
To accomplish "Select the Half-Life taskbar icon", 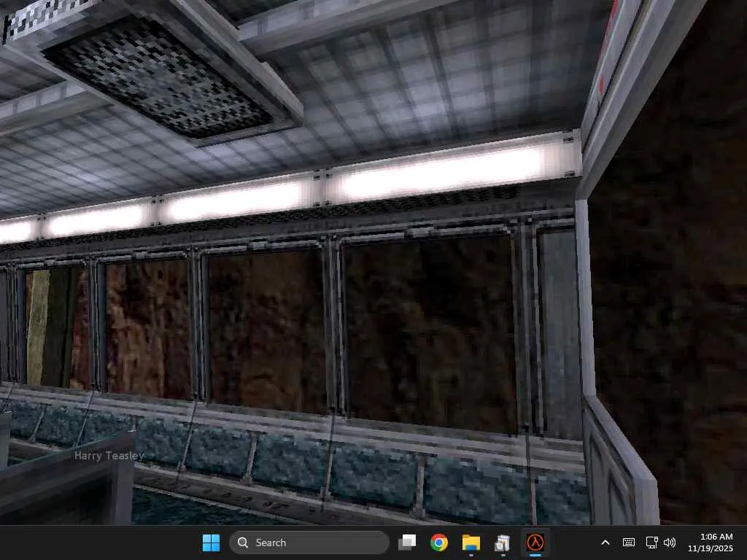I will tap(535, 542).
